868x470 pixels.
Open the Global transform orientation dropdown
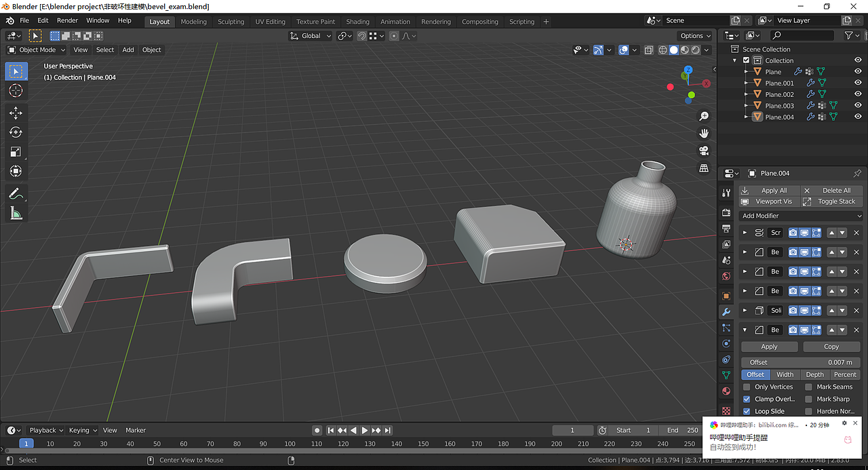coord(311,36)
